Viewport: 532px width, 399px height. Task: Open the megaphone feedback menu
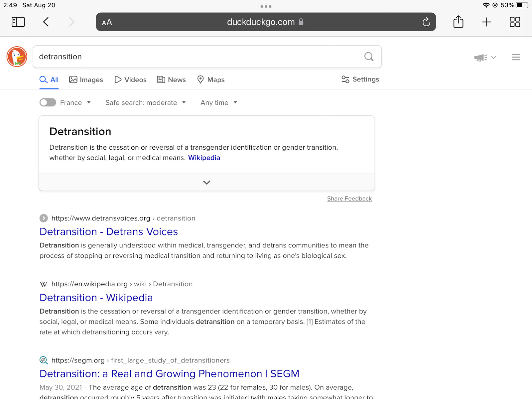pyautogui.click(x=485, y=58)
